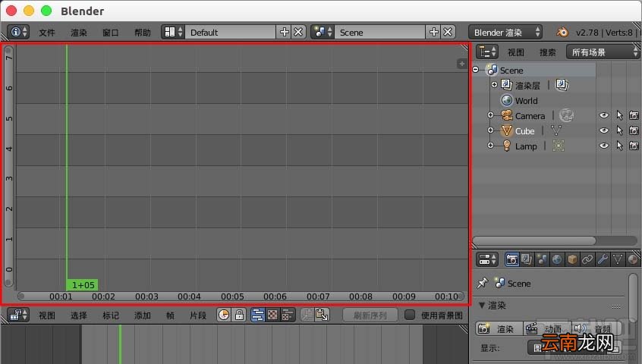Toggle Camera visibility eye
The width and height of the screenshot is (642, 364).
point(603,115)
